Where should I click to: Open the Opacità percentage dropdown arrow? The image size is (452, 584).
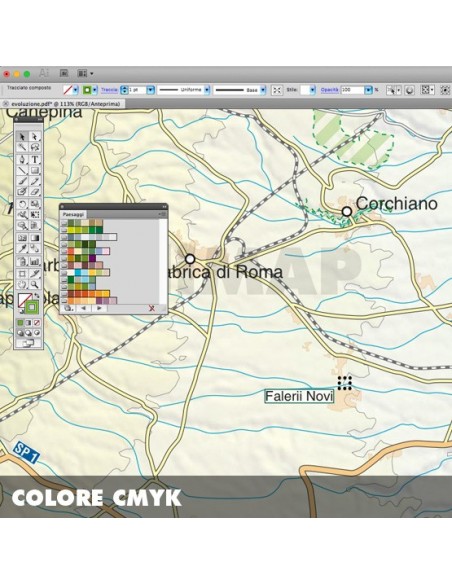[368, 90]
